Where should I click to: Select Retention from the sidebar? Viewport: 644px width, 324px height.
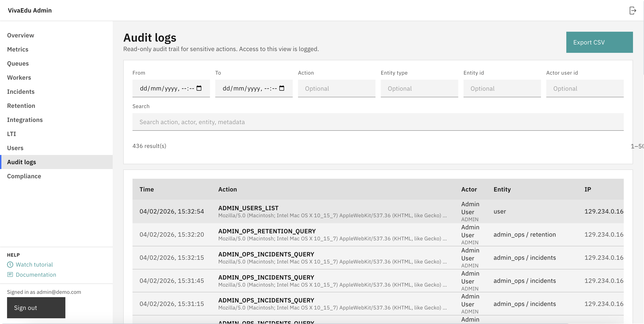(21, 105)
